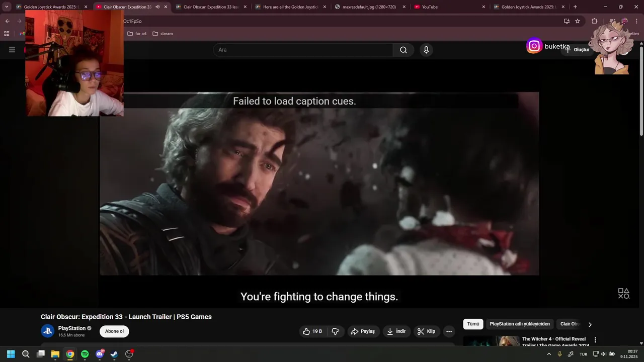Subscribe with the Abone ol button
This screenshot has height=362, width=644.
[x=114, y=331]
